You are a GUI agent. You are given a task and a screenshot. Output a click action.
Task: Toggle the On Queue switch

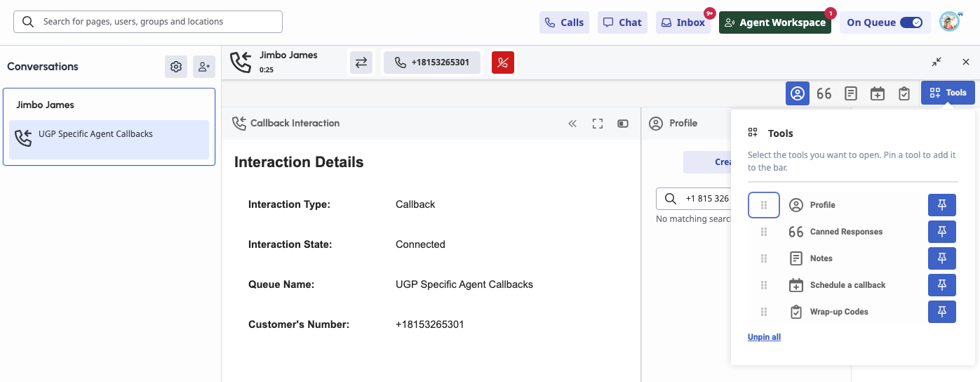point(911,22)
